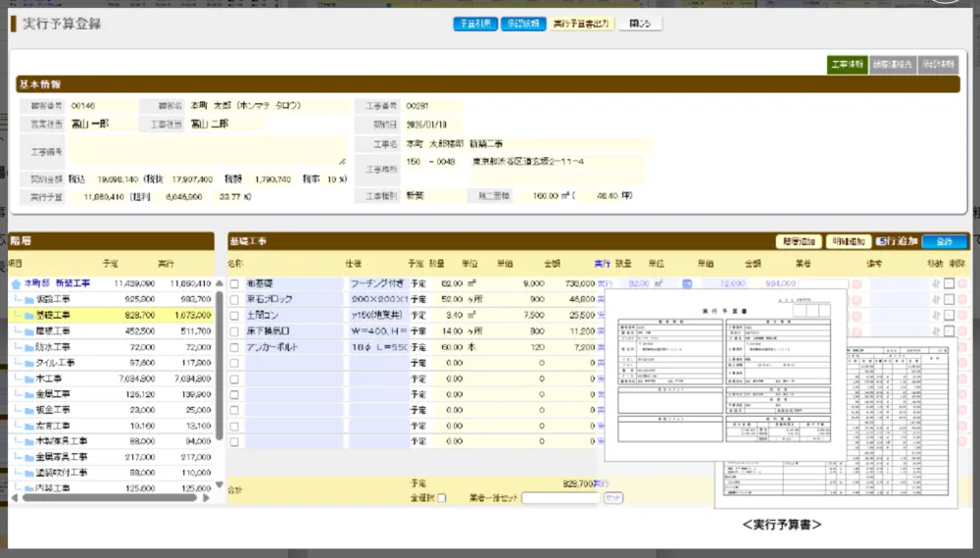Click move arrows icon in 束石ブロック row
Screen dimensions: 980x558
pyautogui.click(x=936, y=300)
